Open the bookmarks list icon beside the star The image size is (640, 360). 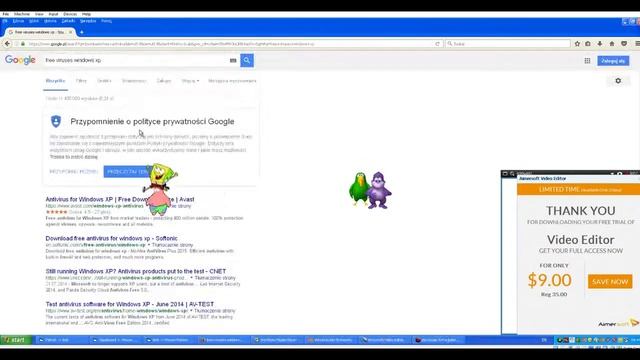click(588, 44)
